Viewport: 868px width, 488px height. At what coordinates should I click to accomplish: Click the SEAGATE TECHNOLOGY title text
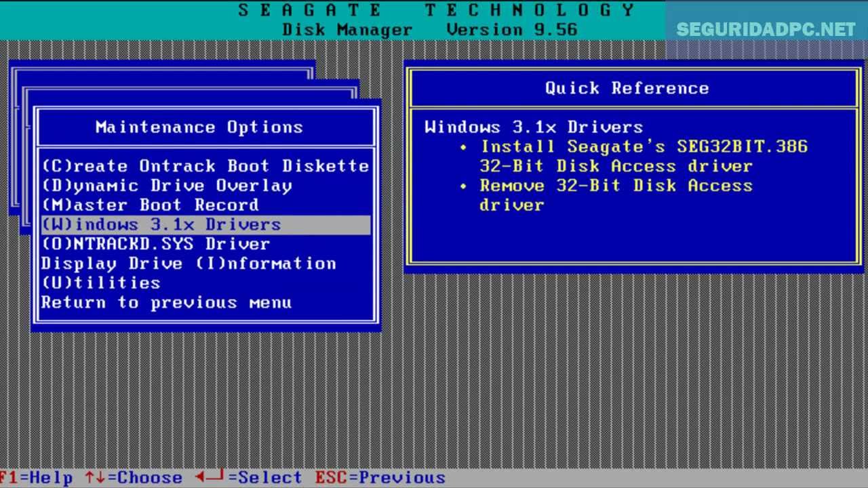pyautogui.click(x=437, y=9)
